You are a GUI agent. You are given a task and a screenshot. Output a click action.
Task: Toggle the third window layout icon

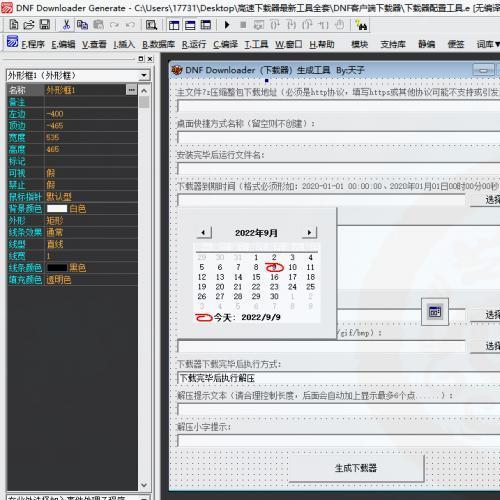206,25
